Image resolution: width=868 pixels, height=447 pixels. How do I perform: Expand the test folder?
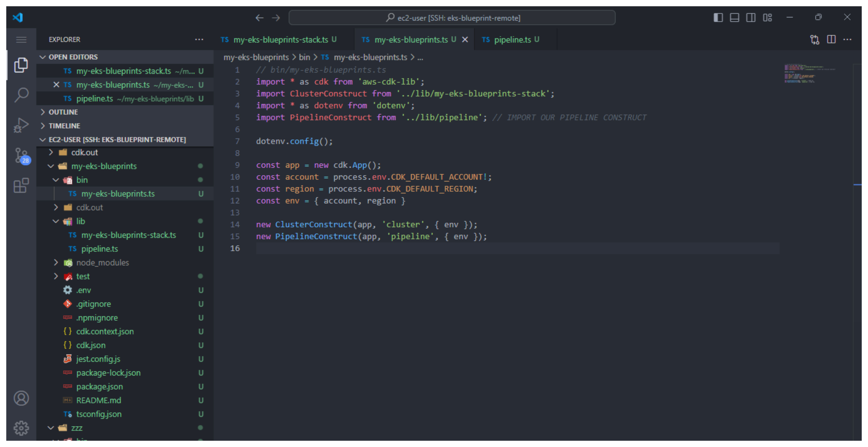tap(125, 276)
